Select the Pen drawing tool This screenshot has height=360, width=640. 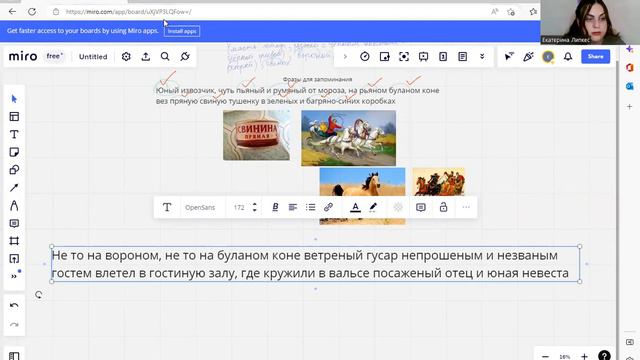pyautogui.click(x=14, y=205)
